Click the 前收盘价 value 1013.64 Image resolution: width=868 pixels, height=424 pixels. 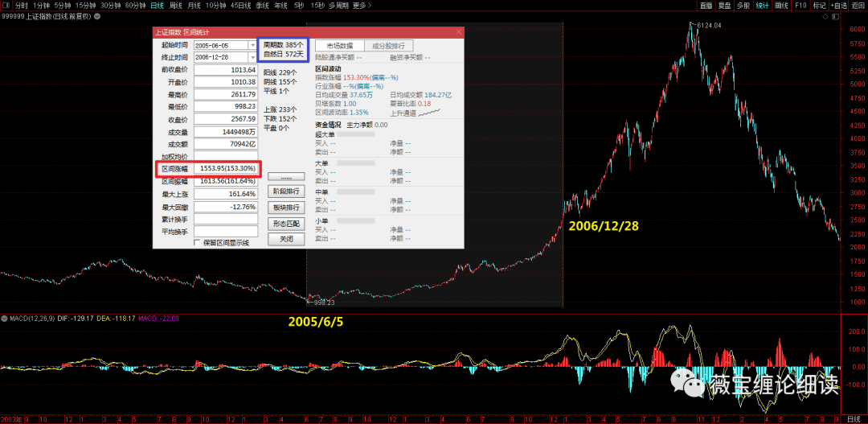point(226,70)
